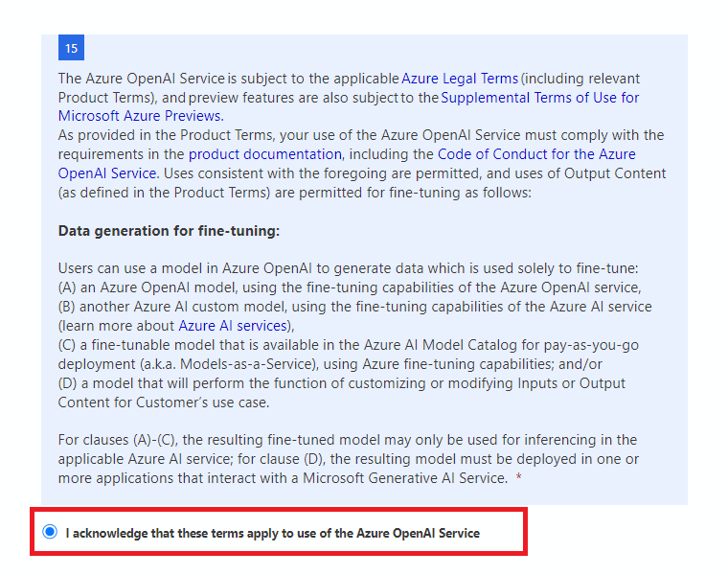
Task: Open Code of Conduct for the Azure OpenAI Service
Action: pos(347,164)
